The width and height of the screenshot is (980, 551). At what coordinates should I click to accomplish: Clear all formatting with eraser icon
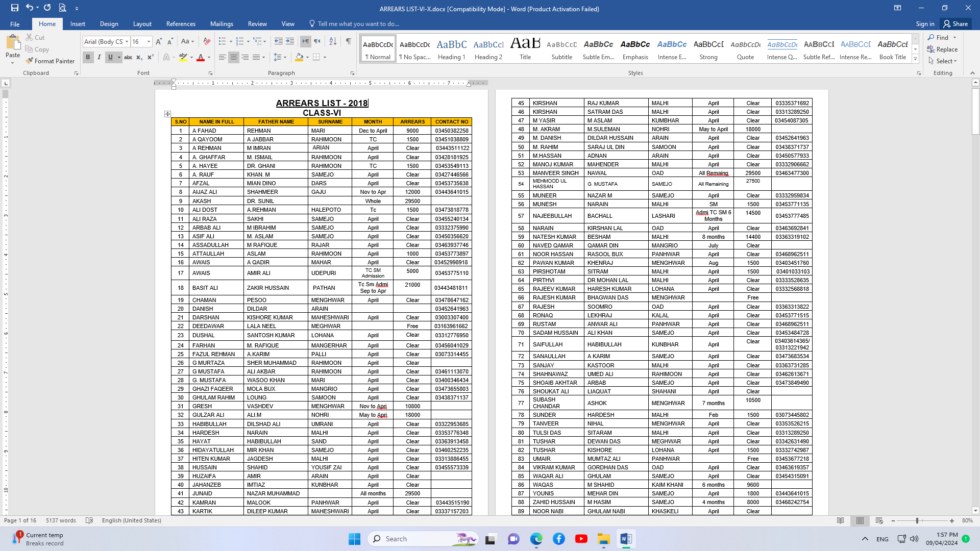[207, 41]
